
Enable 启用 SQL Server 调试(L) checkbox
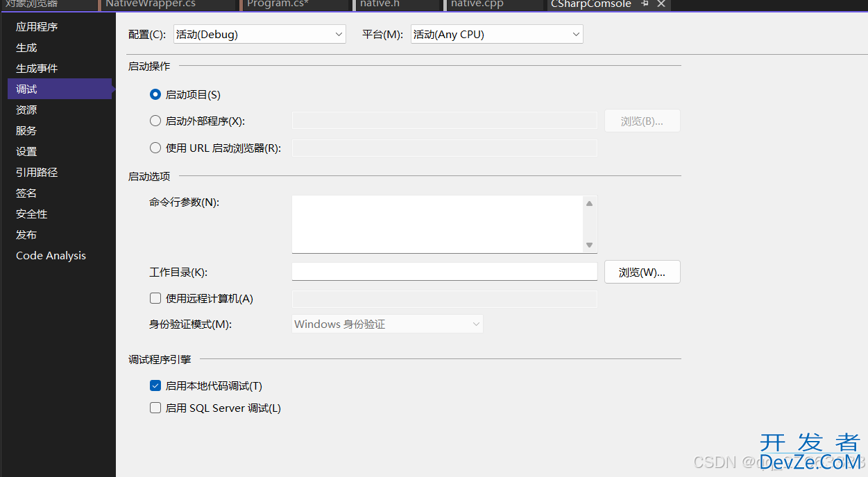(155, 408)
